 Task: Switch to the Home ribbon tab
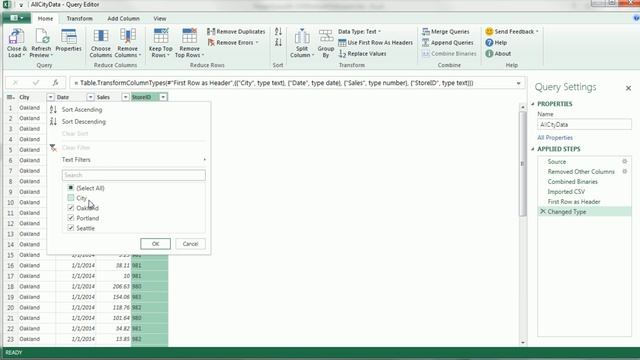point(45,18)
